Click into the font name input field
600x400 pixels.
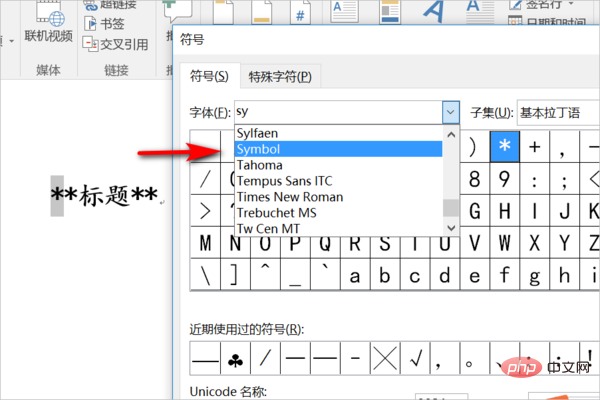[335, 112]
